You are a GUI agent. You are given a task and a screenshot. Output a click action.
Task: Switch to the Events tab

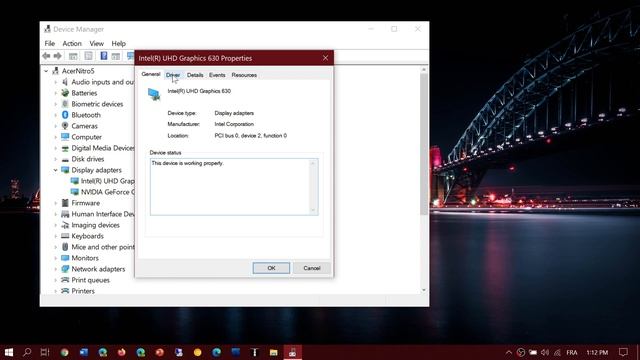(217, 75)
